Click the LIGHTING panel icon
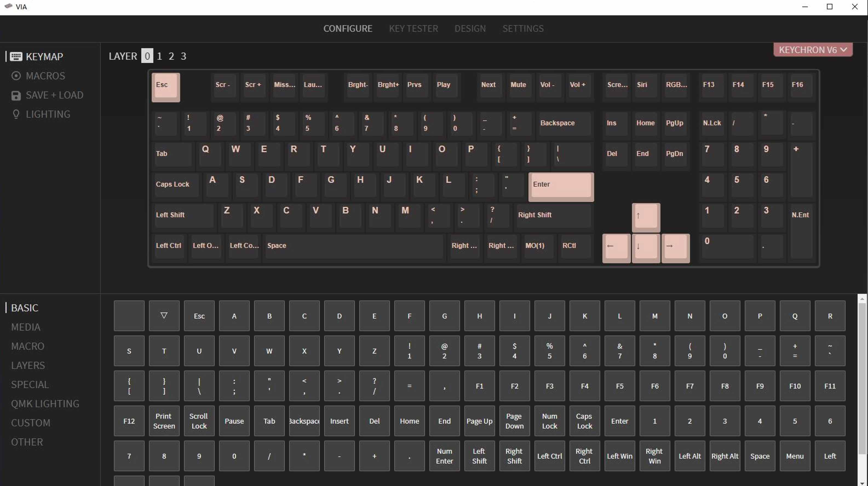The height and width of the screenshot is (486, 868). coord(16,114)
